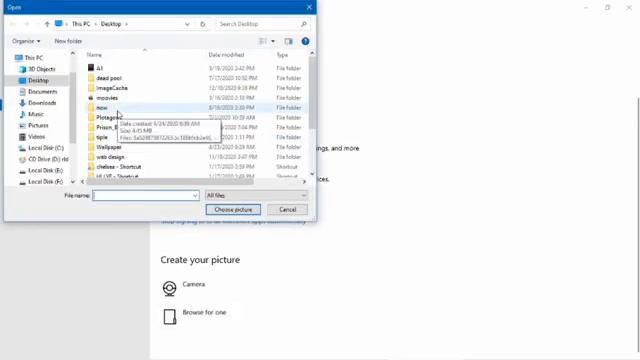
Task: Click Cancel button in Open dialog
Action: [x=287, y=210]
